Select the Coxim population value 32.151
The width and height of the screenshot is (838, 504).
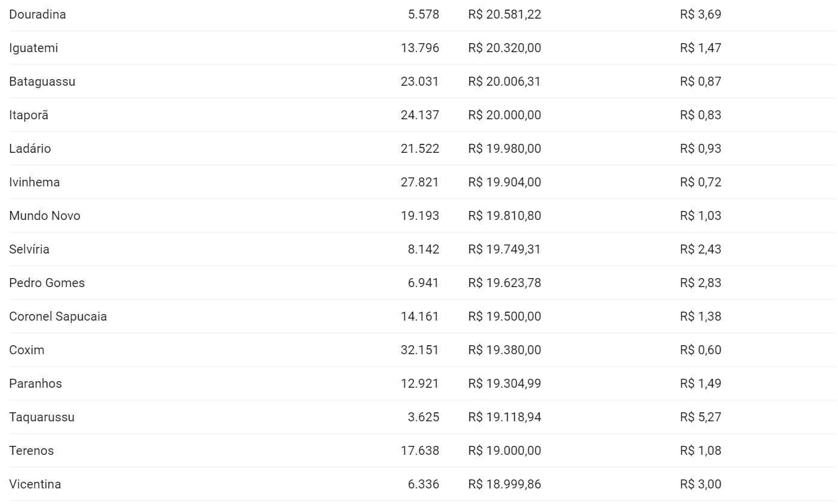point(420,350)
